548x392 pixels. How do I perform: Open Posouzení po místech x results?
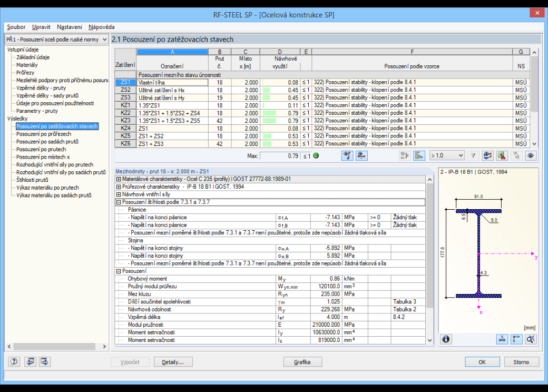43,157
